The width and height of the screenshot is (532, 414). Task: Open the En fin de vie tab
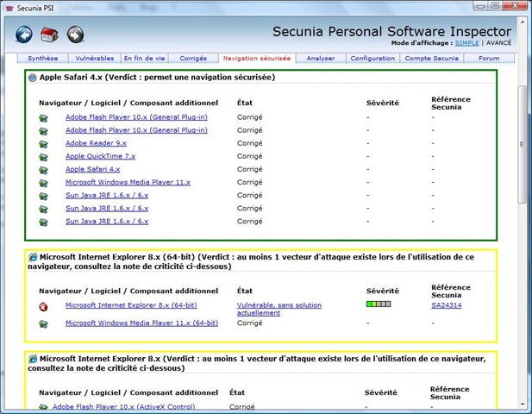145,59
